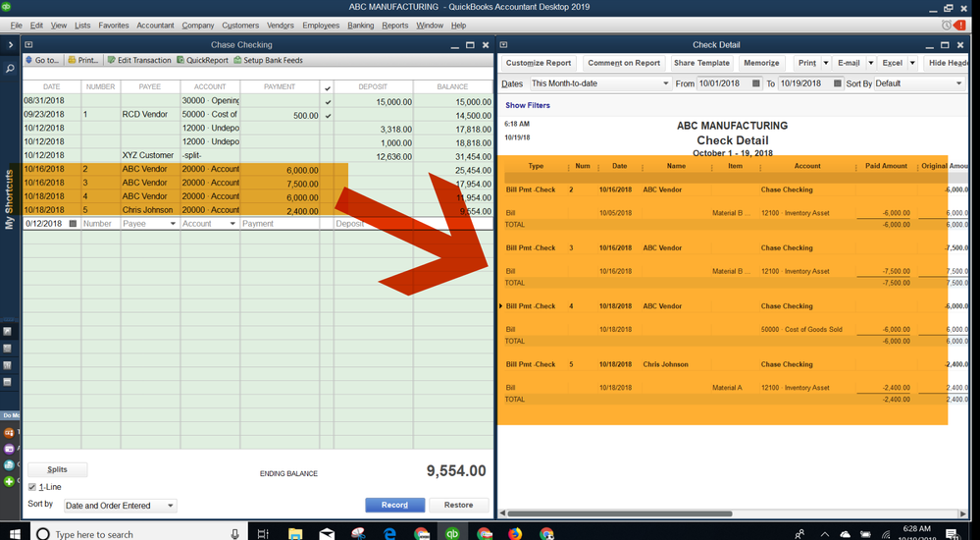This screenshot has width=980, height=540.
Task: Open the Excel dropdown arrow
Action: coord(912,63)
